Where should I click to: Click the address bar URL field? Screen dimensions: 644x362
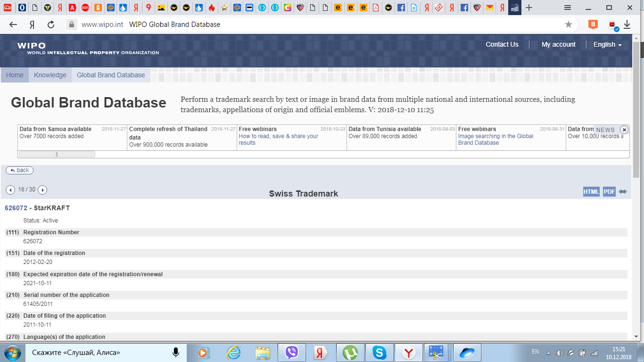321,25
